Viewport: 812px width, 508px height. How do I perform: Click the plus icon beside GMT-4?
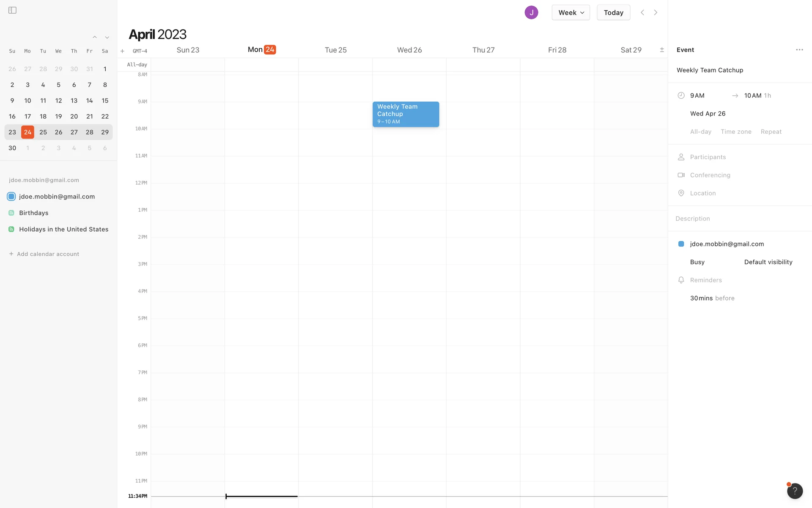point(122,51)
